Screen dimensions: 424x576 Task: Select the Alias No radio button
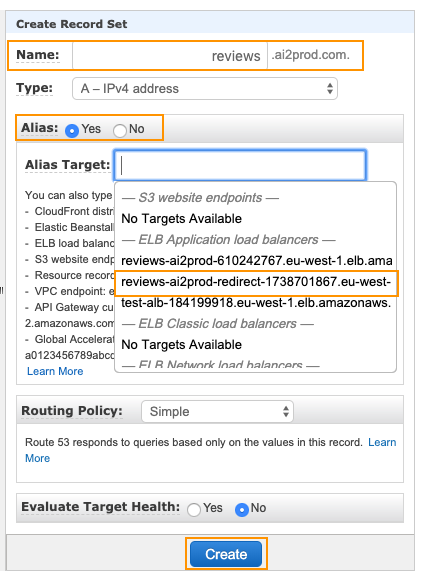(120, 130)
